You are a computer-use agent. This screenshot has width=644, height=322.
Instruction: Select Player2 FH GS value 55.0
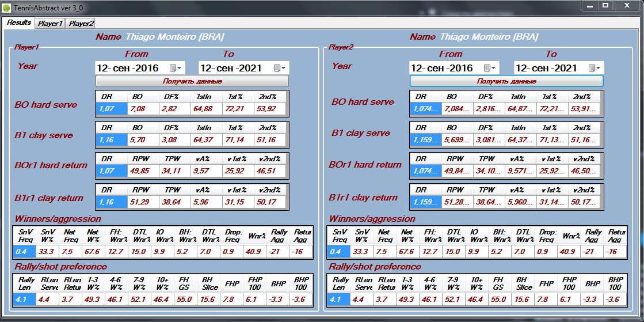coord(500,300)
